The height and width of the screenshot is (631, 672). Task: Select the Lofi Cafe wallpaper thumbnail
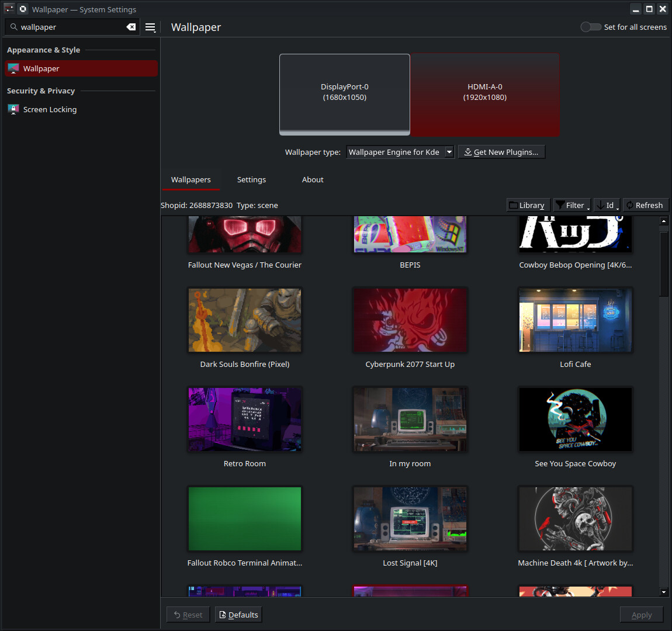(575, 320)
